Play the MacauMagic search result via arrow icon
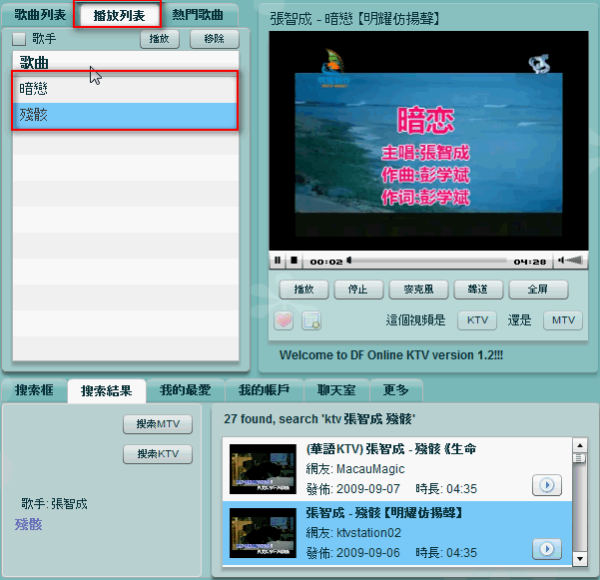 click(547, 485)
